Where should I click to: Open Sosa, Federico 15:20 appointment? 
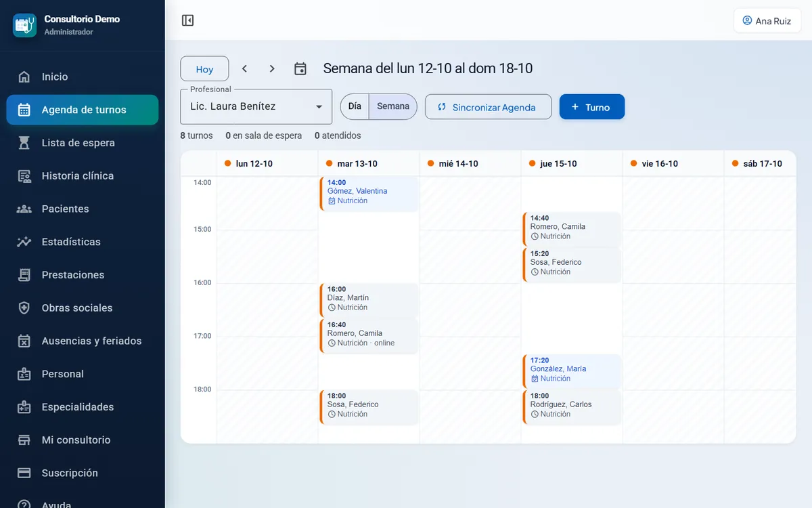coord(572,265)
